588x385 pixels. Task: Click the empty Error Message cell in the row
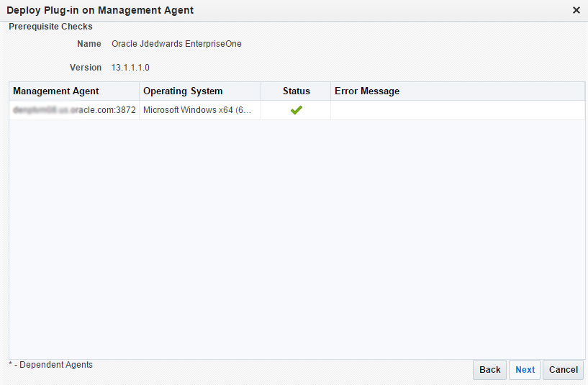(457, 110)
